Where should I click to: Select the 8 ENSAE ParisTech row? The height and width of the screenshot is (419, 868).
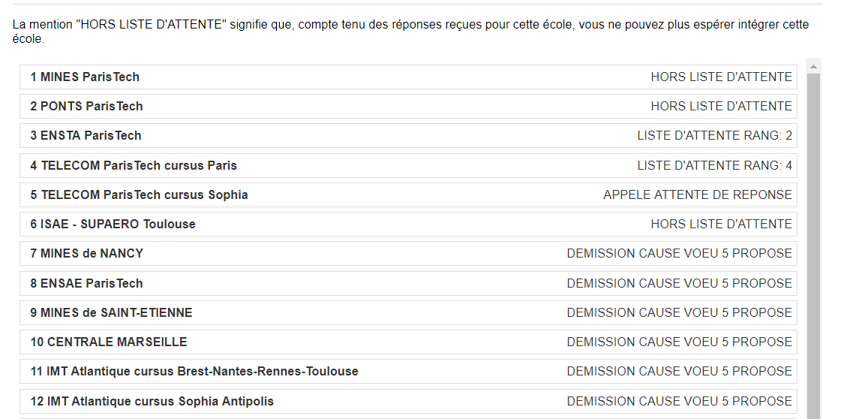(x=409, y=284)
